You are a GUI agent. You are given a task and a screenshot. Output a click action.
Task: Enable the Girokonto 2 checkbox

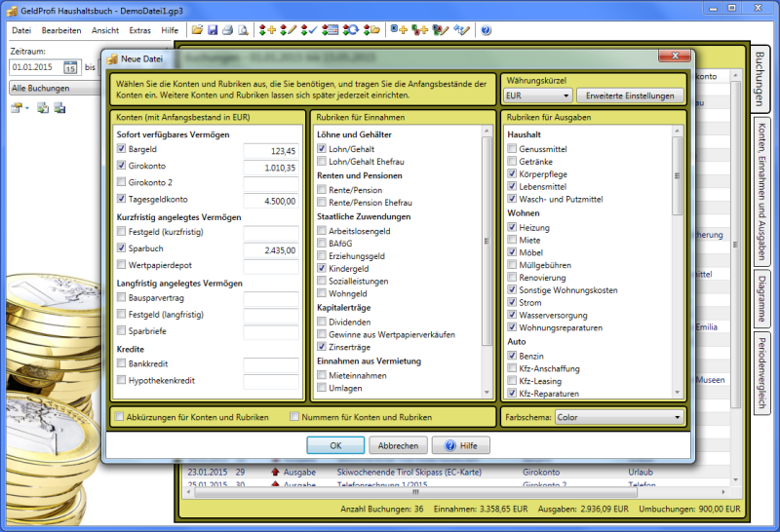[121, 182]
